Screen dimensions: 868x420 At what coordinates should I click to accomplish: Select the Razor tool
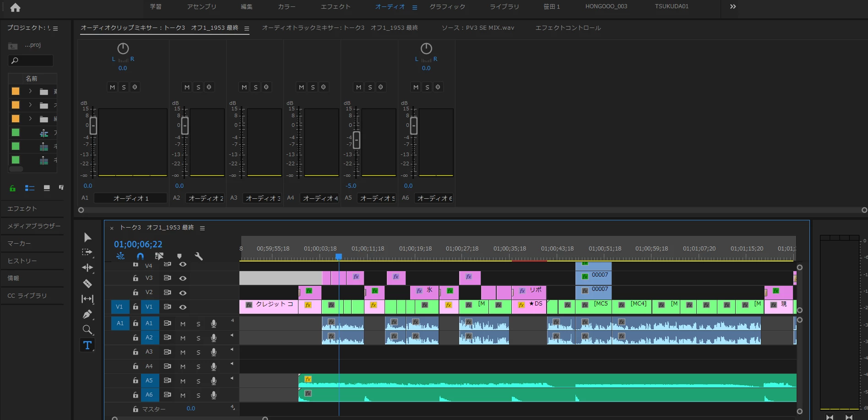point(87,284)
